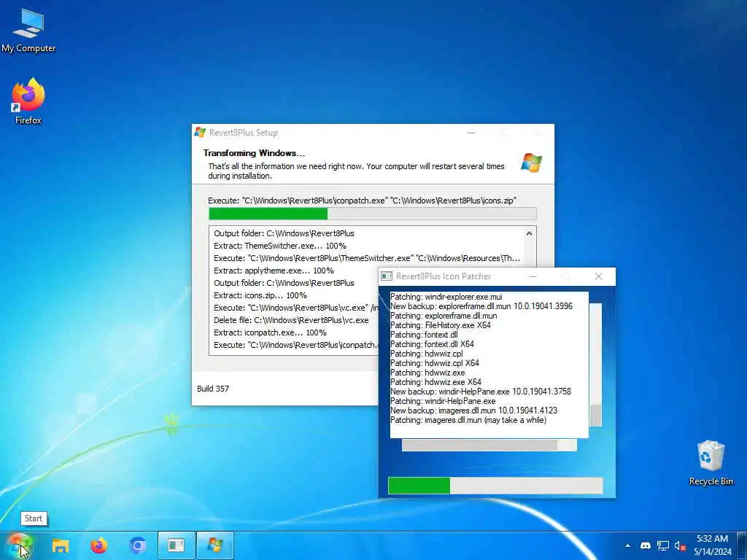This screenshot has width=747, height=560.
Task: Show hidden system tray icons
Action: [627, 545]
